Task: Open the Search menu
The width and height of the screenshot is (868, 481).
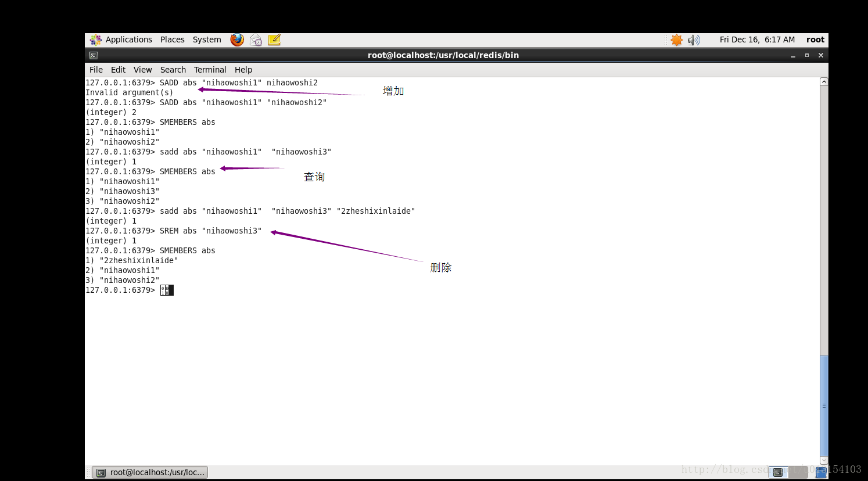Action: click(x=173, y=70)
